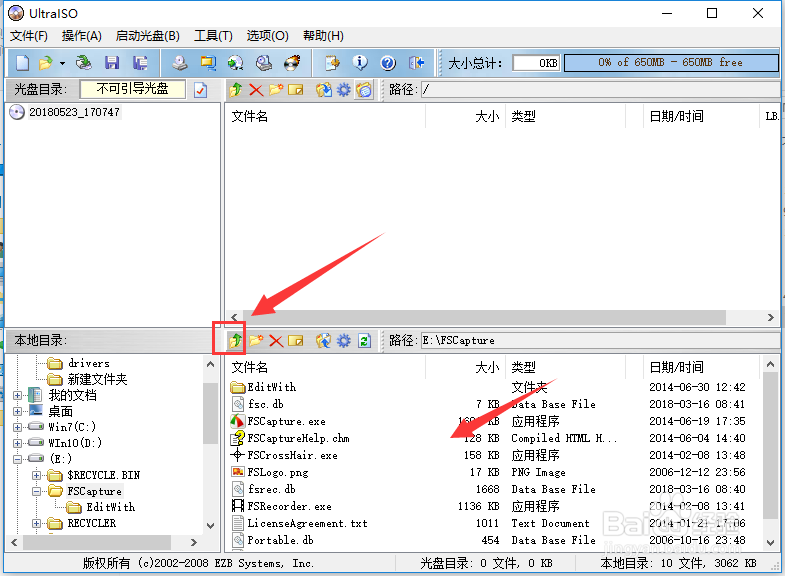
Task: Click the refresh icon in local toolbar
Action: (364, 341)
